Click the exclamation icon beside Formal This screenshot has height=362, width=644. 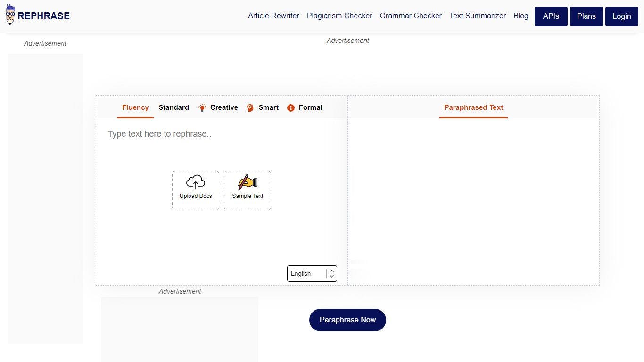[291, 108]
